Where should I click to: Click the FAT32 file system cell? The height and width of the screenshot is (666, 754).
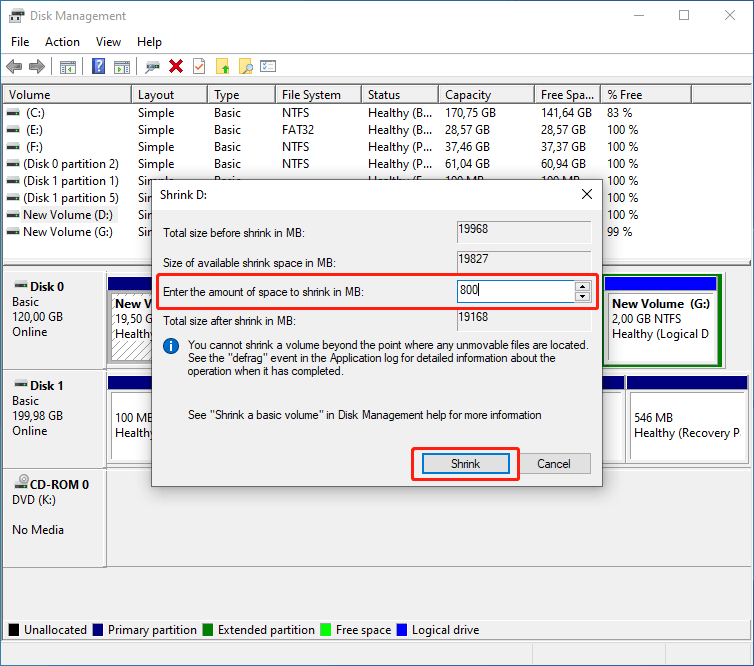coord(298,130)
